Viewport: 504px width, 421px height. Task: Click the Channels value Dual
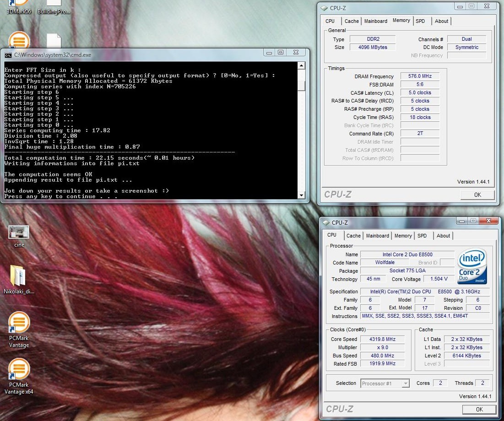click(467, 39)
